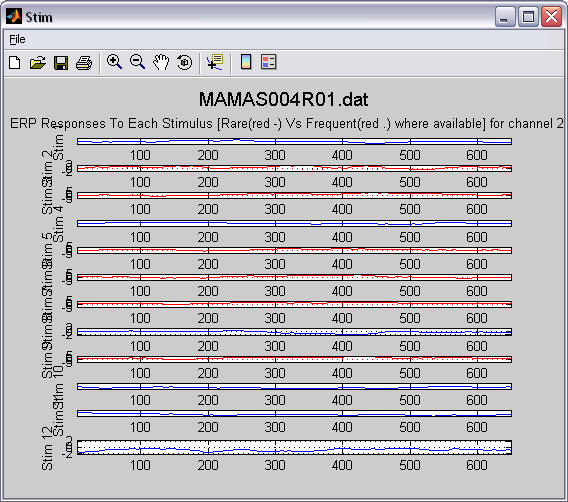Screen dimensions: 568x502
Task: Save the figure with the floppy disk icon
Action: [x=61, y=63]
